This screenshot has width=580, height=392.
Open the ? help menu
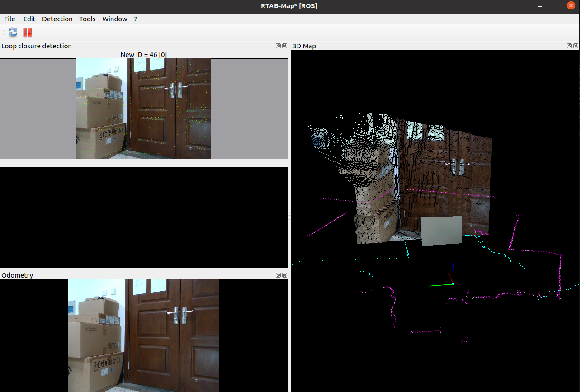135,19
